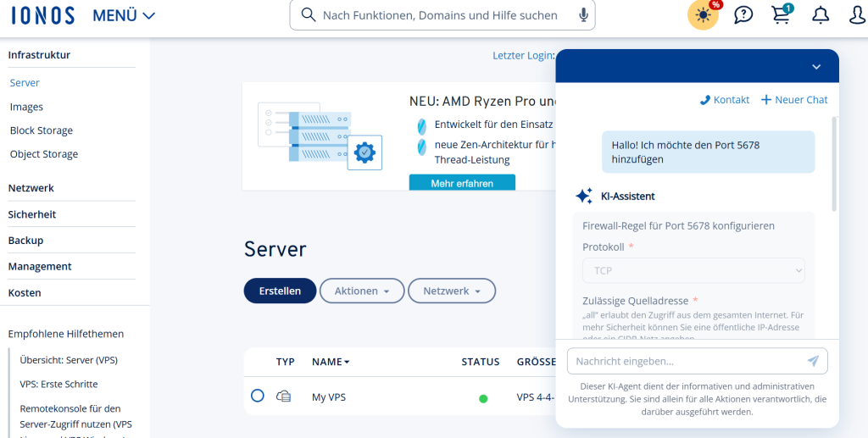The width and height of the screenshot is (868, 438).
Task: Open Server in the sidebar
Action: pyautogui.click(x=25, y=82)
